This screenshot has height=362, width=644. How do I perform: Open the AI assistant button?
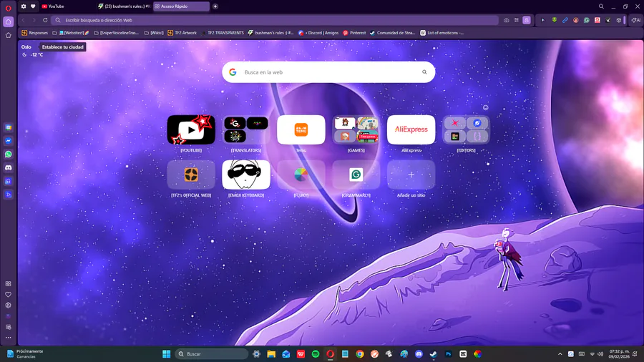(x=636, y=20)
